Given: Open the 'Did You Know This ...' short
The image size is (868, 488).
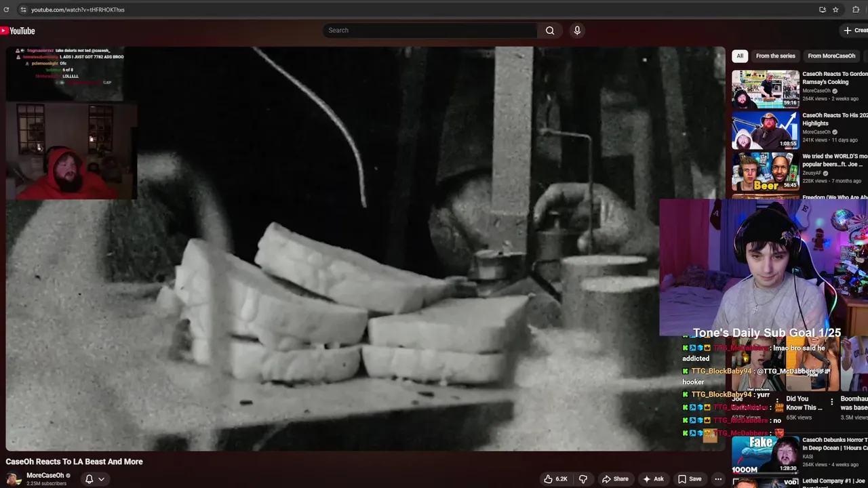Looking at the screenshot, I should [804, 403].
